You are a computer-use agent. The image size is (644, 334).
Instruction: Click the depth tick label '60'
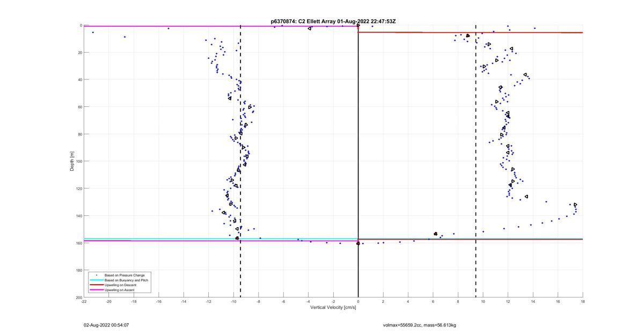(x=79, y=107)
